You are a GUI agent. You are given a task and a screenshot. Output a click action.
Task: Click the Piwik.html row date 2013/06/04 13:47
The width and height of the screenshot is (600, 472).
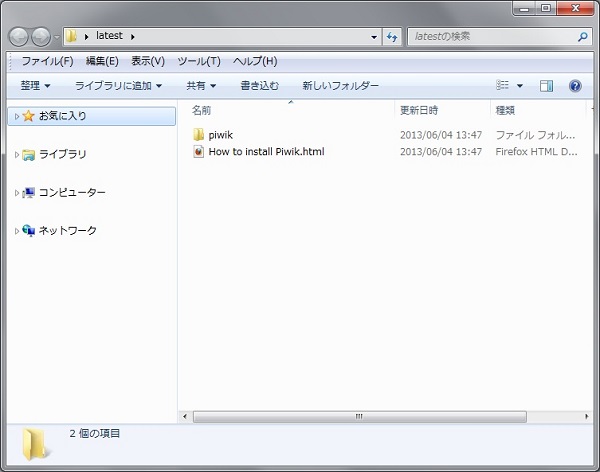coord(441,152)
